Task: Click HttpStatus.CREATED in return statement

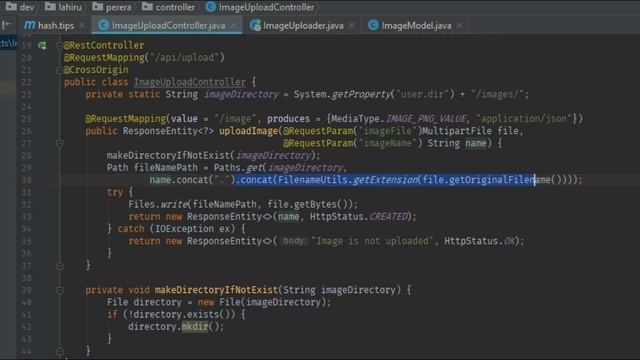Action: (358, 216)
